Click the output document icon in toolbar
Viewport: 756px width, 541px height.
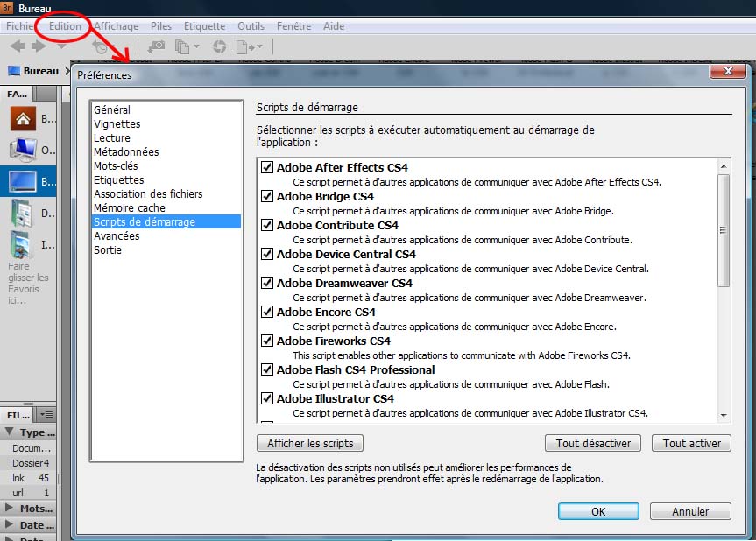(243, 46)
